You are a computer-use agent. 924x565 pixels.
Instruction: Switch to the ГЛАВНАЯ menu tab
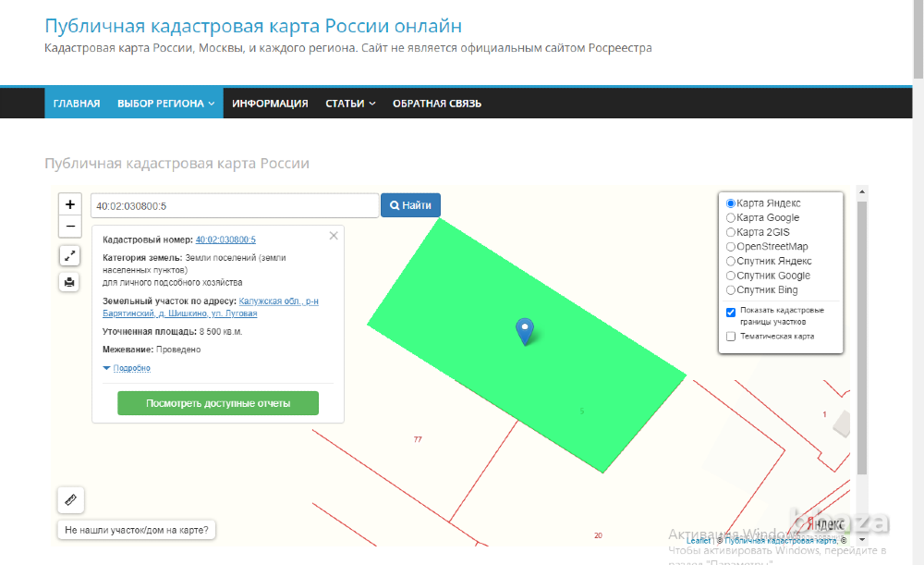point(76,103)
